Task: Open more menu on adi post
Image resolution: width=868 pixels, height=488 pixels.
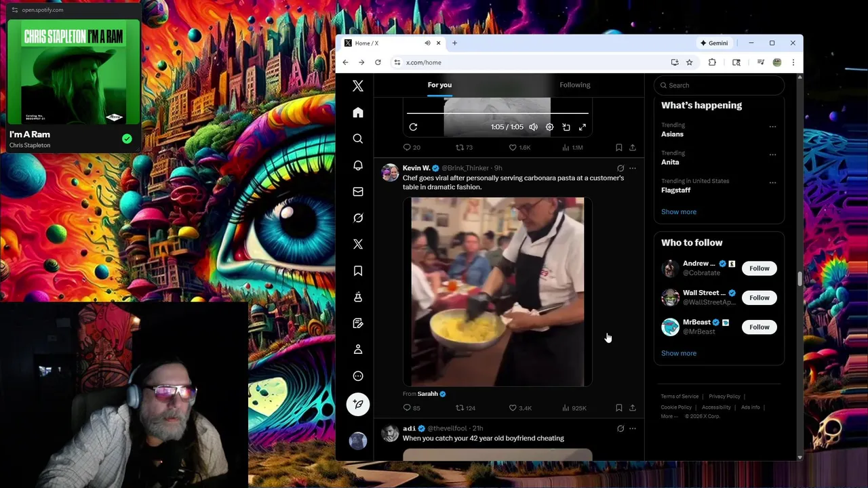Action: 633,428
